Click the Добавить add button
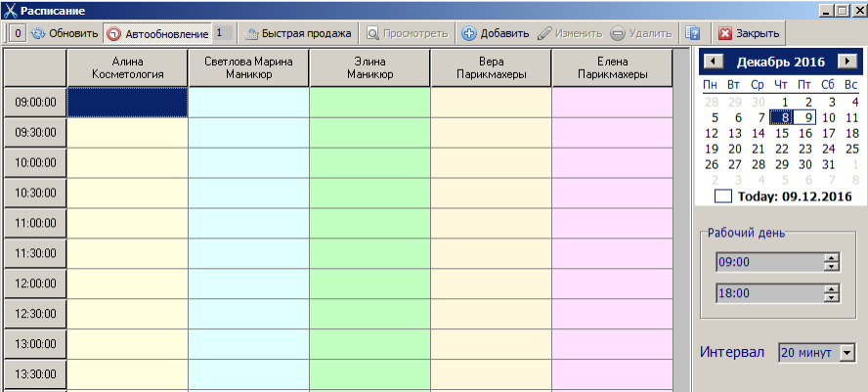This screenshot has width=868, height=392. pyautogui.click(x=495, y=33)
